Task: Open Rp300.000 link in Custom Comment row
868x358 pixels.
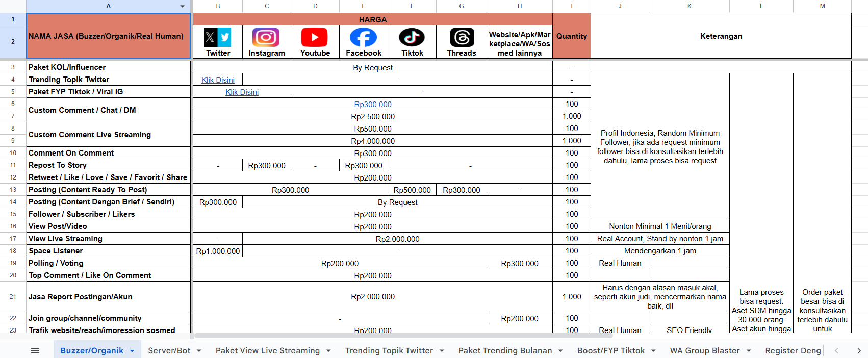Action: pos(373,104)
